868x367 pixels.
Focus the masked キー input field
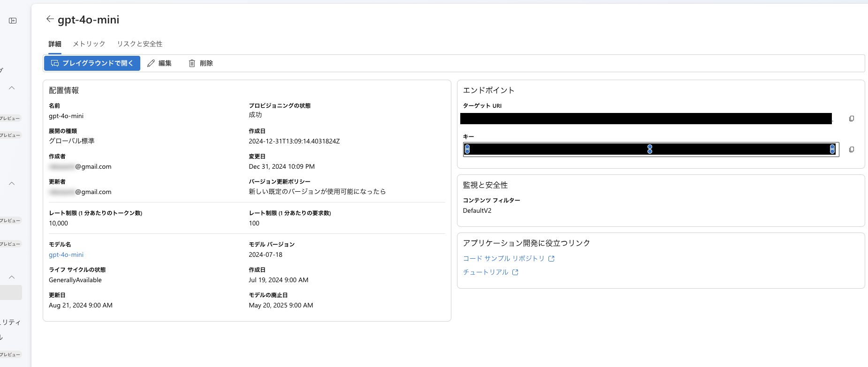(x=651, y=150)
